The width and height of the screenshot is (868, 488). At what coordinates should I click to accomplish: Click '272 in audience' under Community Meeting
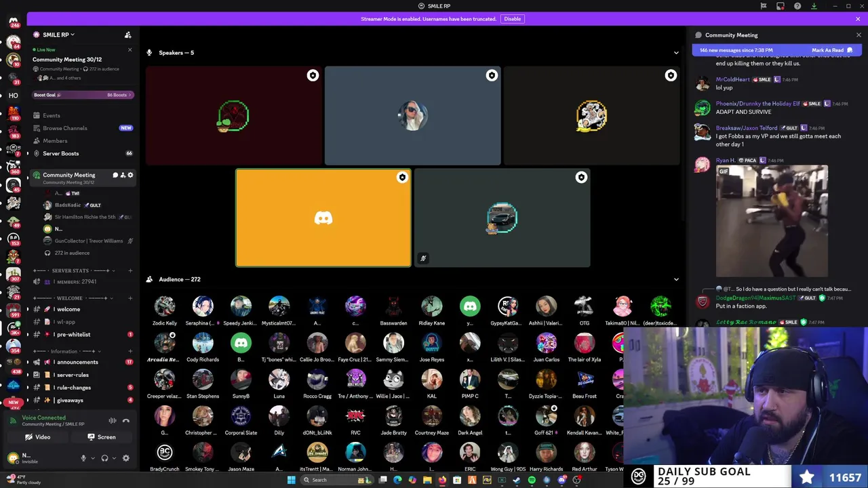tap(72, 253)
